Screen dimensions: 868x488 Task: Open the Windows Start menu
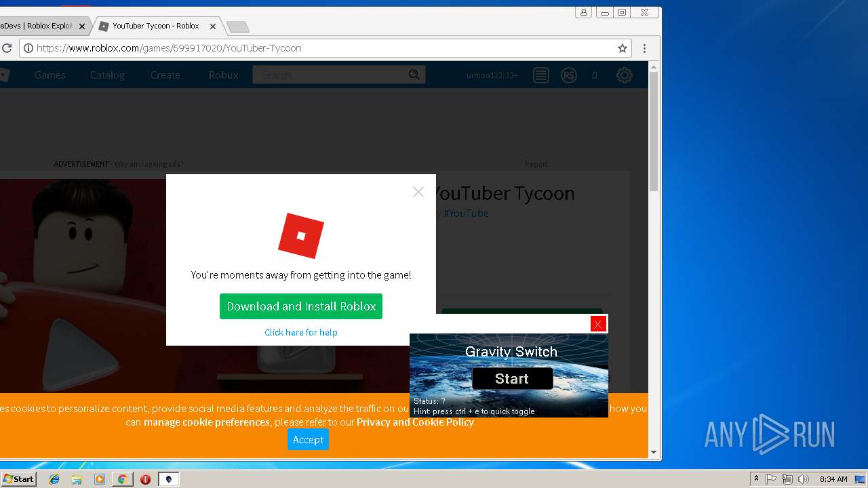[x=18, y=479]
